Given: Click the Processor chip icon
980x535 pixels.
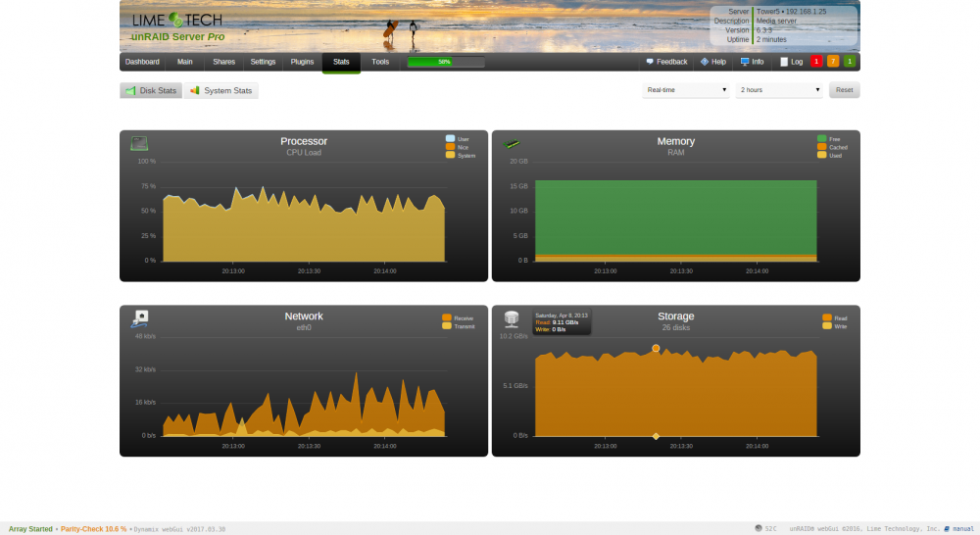Looking at the screenshot, I should pos(139,144).
